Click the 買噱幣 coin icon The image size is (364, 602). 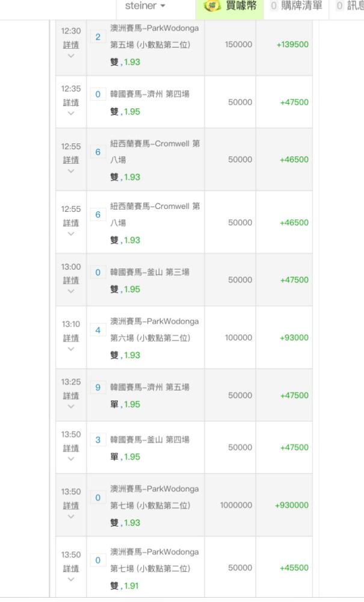point(212,6)
